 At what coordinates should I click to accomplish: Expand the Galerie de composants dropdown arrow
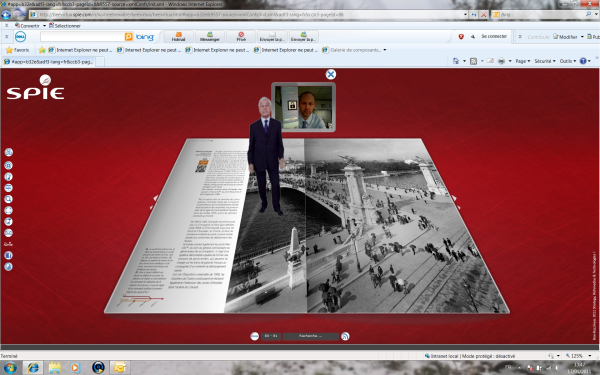point(385,50)
